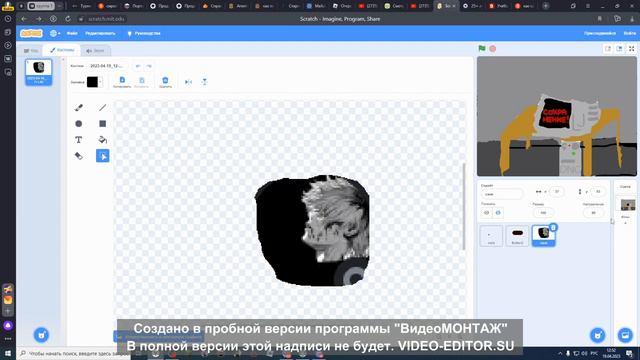Click the Convert to vector button
This screenshot has height=360, width=640.
click(x=159, y=337)
